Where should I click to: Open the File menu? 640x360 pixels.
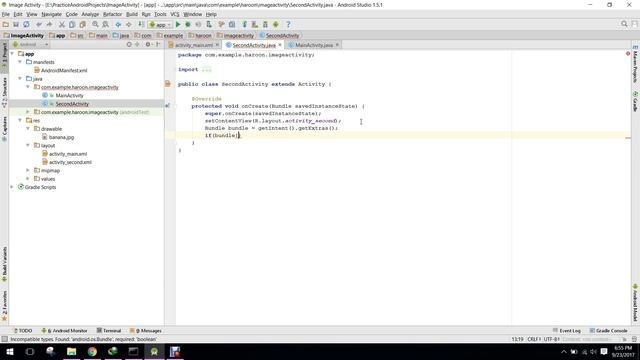click(x=6, y=14)
